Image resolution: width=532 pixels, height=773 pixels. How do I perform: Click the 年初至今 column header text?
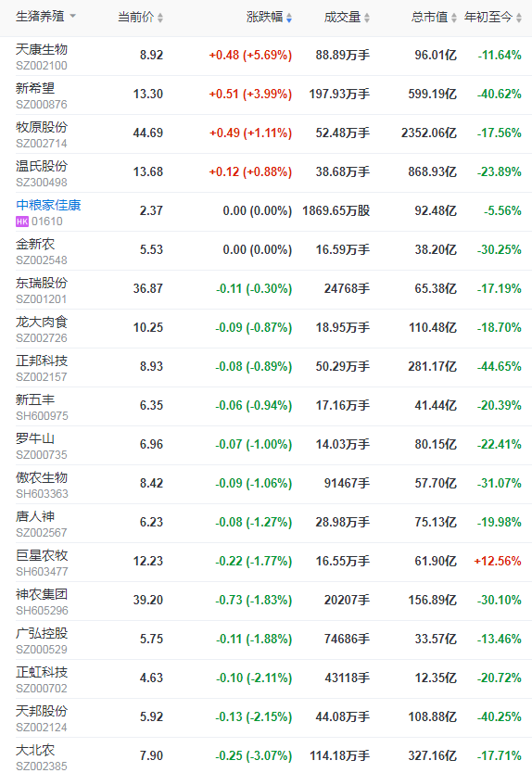point(488,18)
